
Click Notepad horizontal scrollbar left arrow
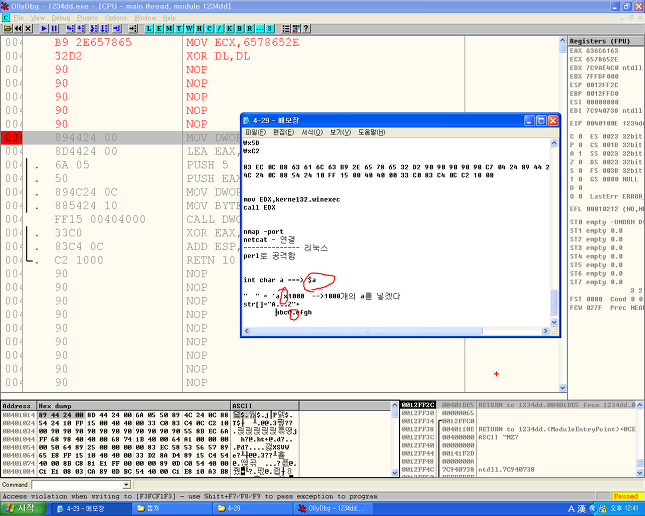tap(247, 331)
